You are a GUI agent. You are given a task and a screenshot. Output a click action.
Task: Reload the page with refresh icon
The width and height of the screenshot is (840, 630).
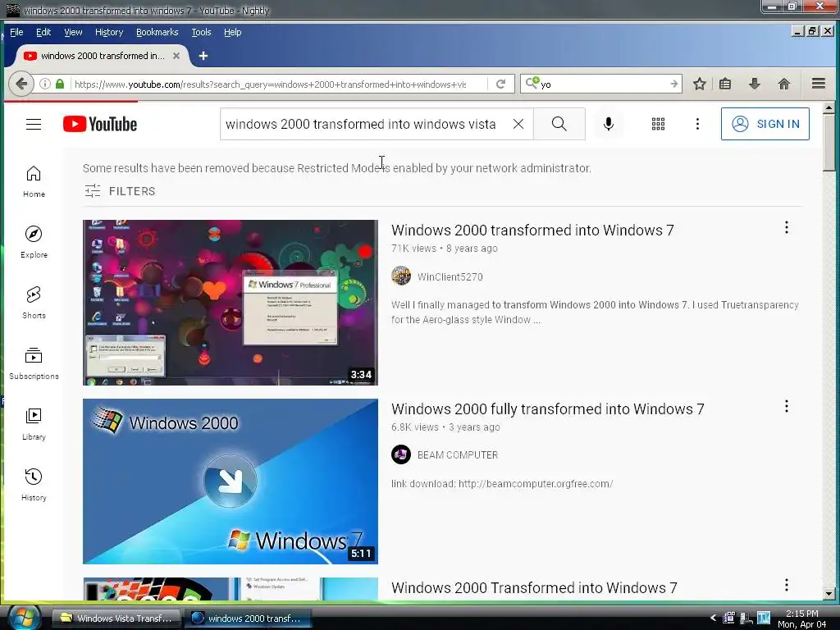pos(501,84)
